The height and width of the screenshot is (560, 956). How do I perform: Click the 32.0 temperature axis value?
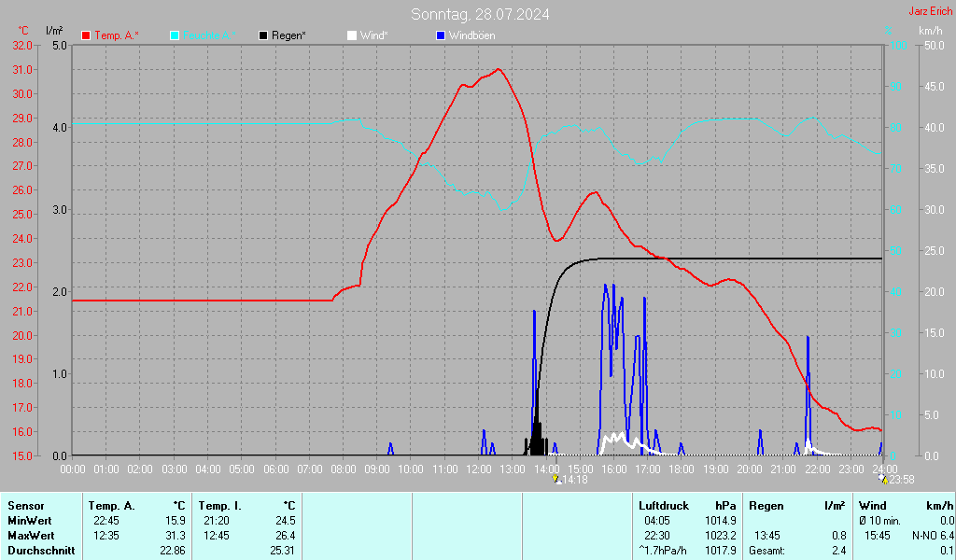[22, 46]
